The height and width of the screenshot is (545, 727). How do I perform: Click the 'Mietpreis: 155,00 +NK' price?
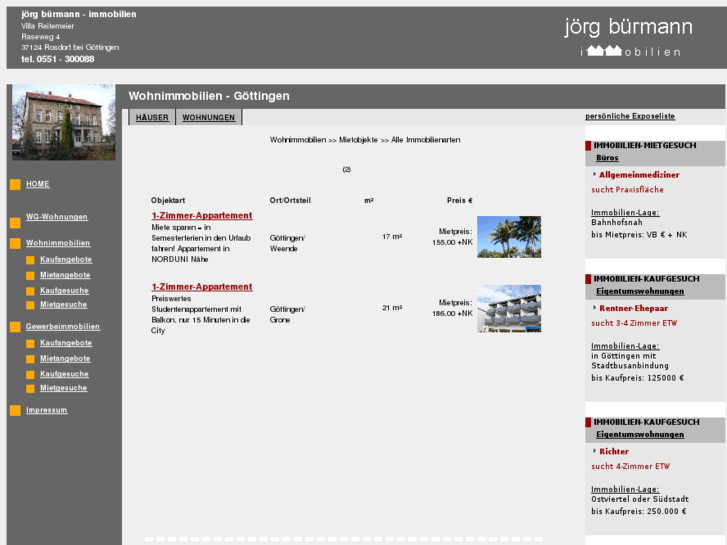tap(453, 237)
